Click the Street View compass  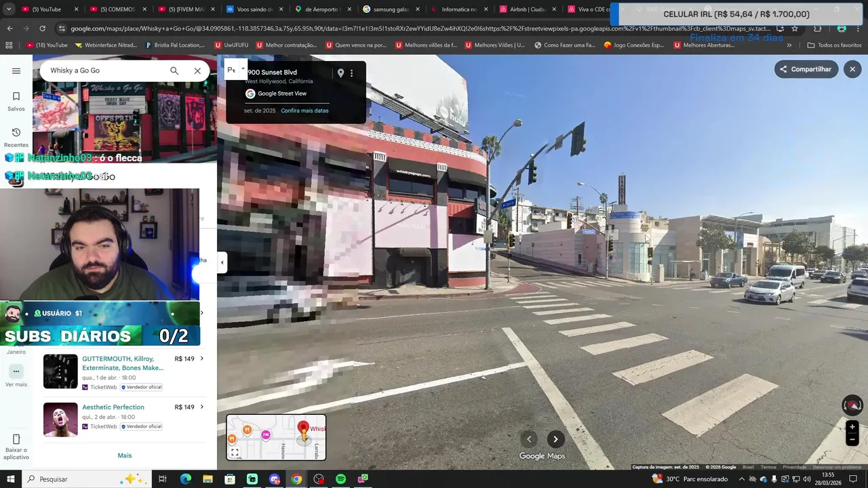(x=852, y=405)
